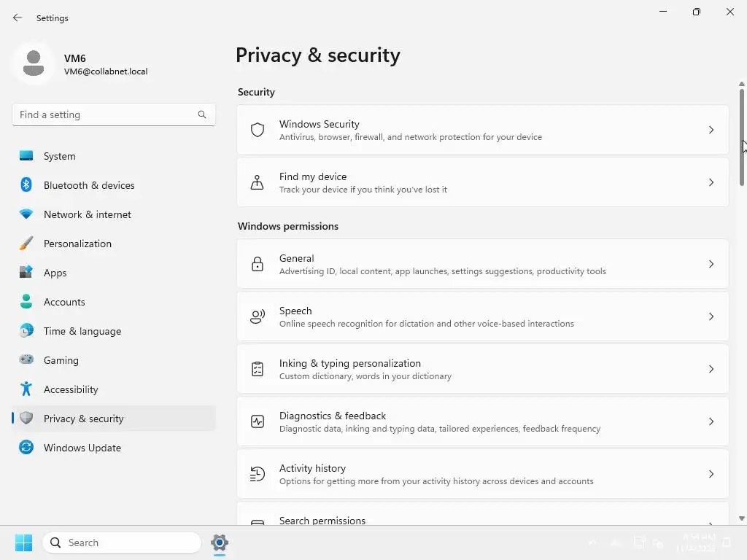Click the Diagnostics & feedback icon
Viewport: 747px width, 560px height.
(x=258, y=421)
